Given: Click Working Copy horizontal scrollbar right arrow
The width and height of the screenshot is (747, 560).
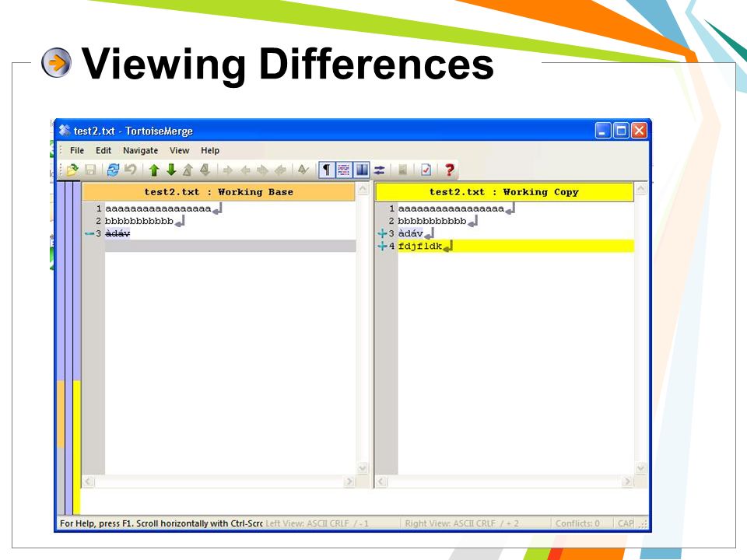Looking at the screenshot, I should coord(627,481).
